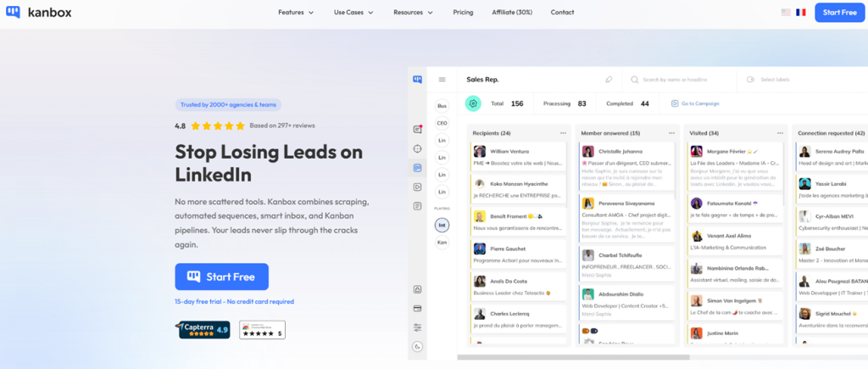Screen dimensions: 868x369
Task: Open Peraveena Sivayanama lead card
Action: [626, 219]
